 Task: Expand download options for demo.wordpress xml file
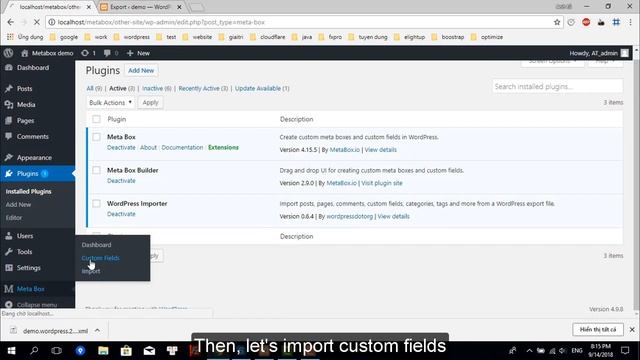(x=97, y=331)
